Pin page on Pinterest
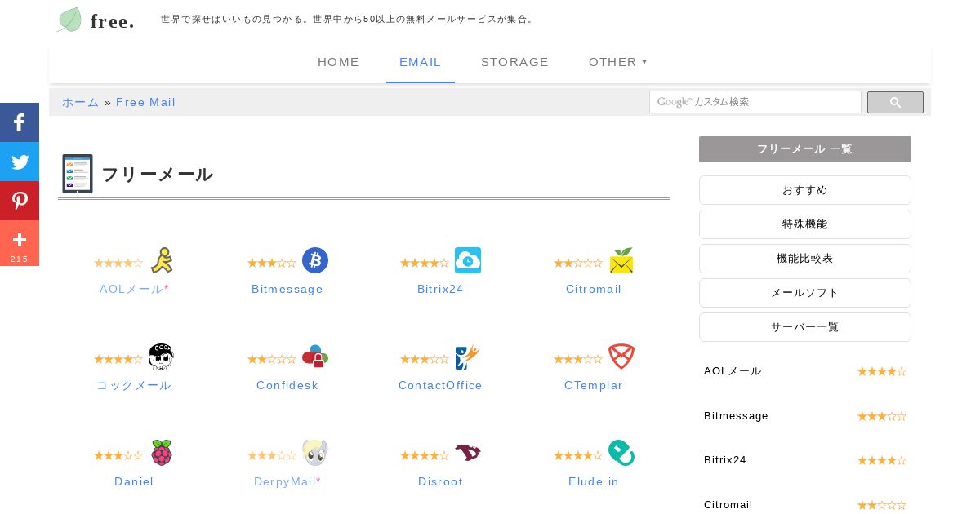 20,201
